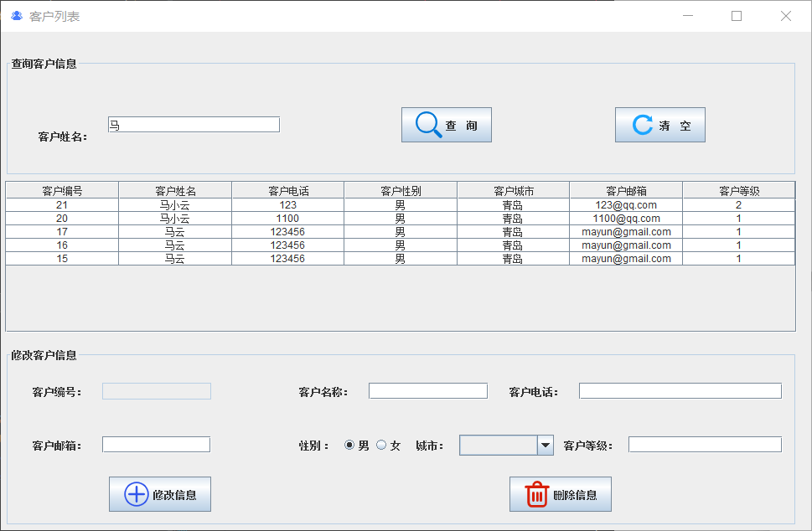Click the 客户姓名 column header

pos(175,190)
